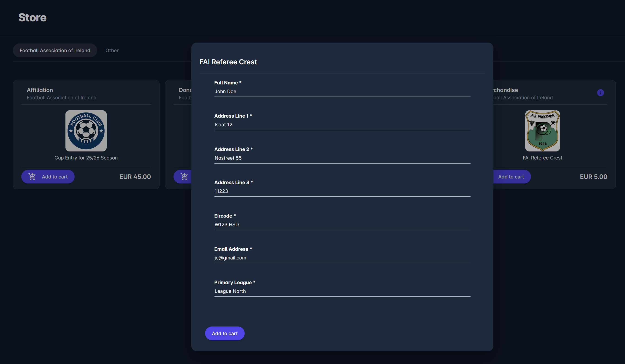Click cart icon on Affiliation card
625x364 pixels.
coord(32,177)
